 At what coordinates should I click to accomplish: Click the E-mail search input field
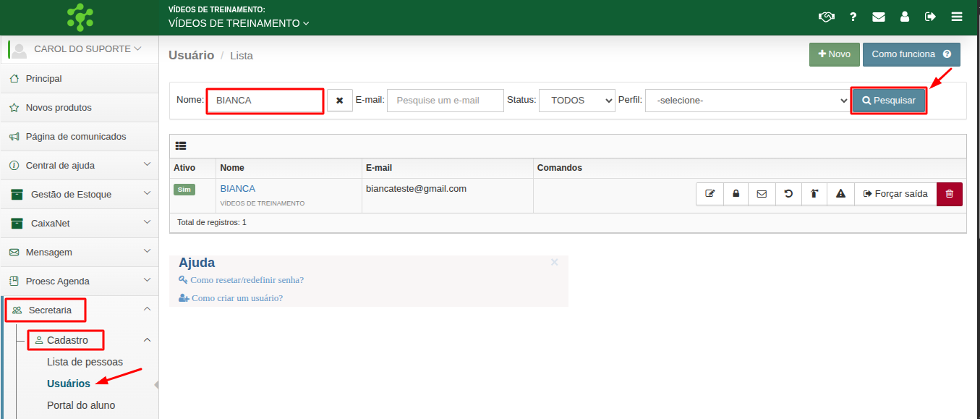(445, 101)
